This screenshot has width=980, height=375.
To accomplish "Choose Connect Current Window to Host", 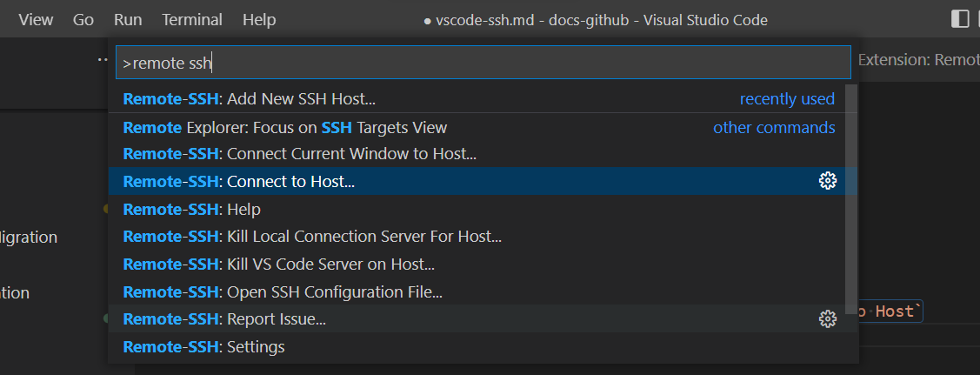I will coord(483,154).
